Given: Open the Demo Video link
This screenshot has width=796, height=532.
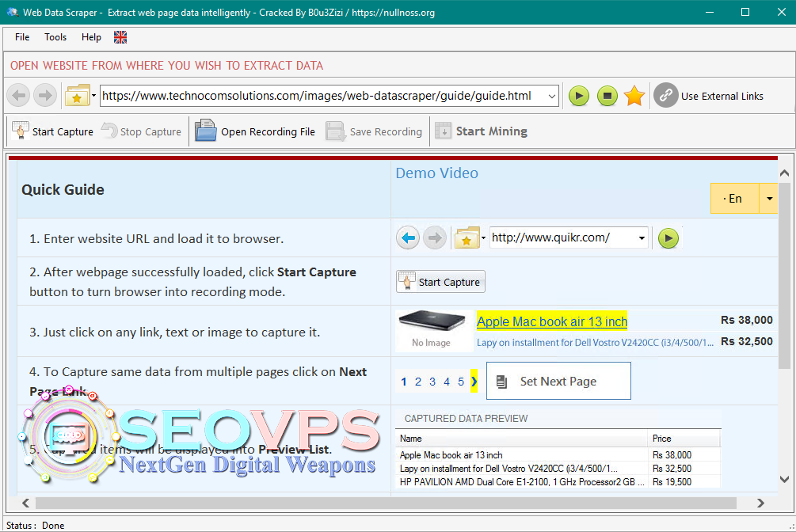Looking at the screenshot, I should (x=436, y=173).
